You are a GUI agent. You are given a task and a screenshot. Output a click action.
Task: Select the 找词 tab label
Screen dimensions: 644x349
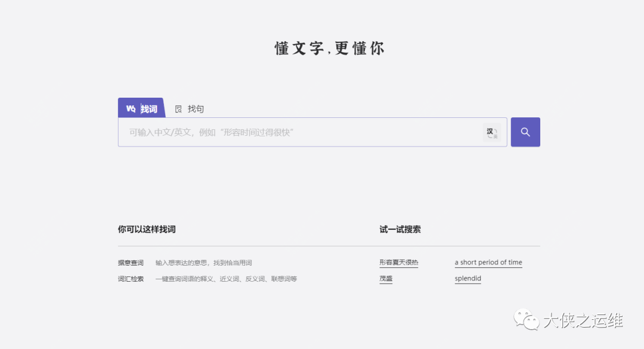[149, 109]
